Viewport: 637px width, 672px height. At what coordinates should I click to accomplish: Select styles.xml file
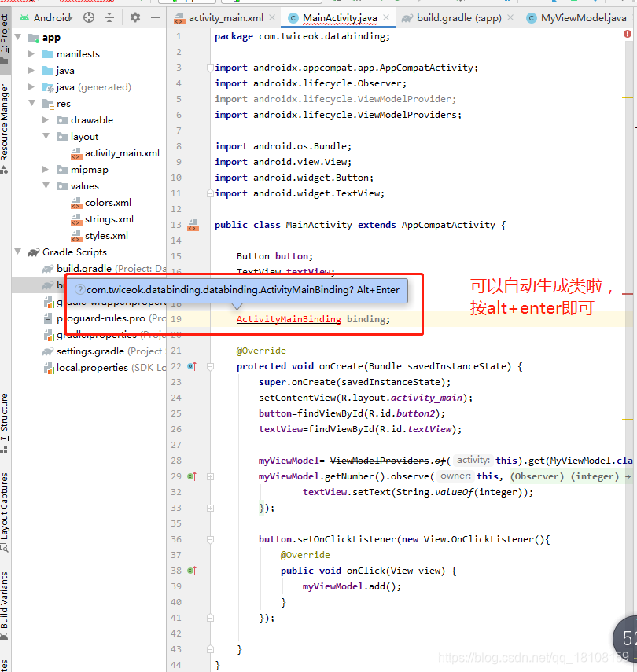coord(100,236)
